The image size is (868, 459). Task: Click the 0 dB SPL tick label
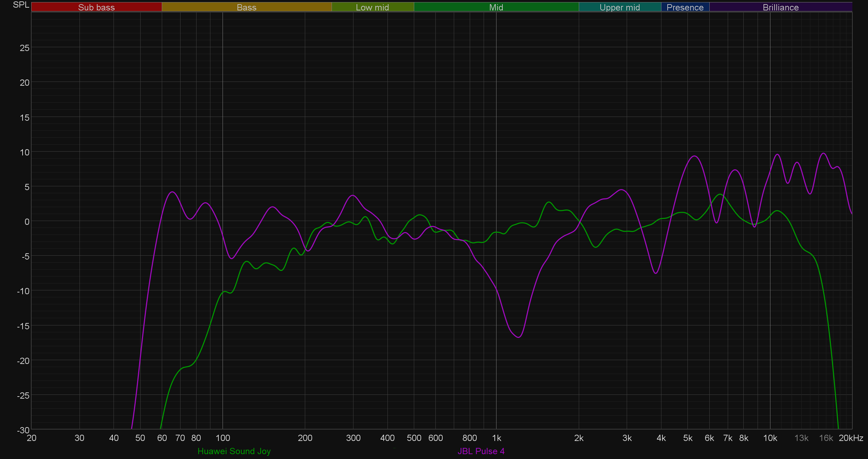pos(27,222)
